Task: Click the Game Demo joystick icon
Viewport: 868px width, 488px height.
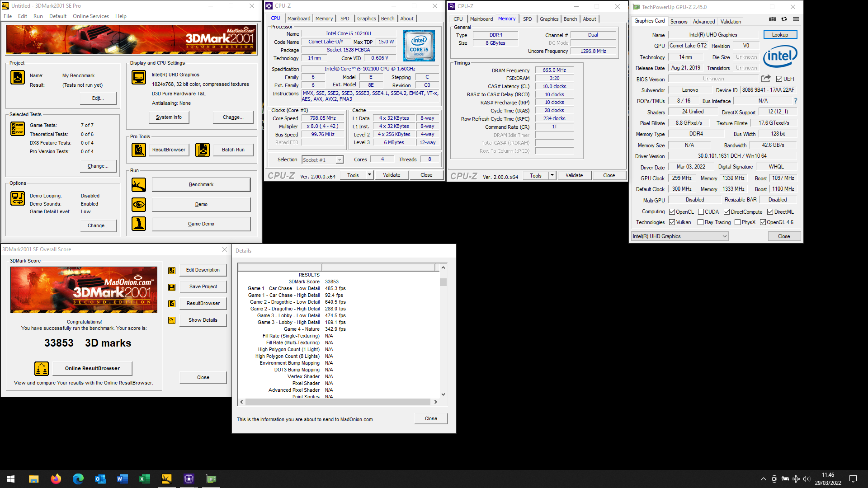Action: point(139,224)
